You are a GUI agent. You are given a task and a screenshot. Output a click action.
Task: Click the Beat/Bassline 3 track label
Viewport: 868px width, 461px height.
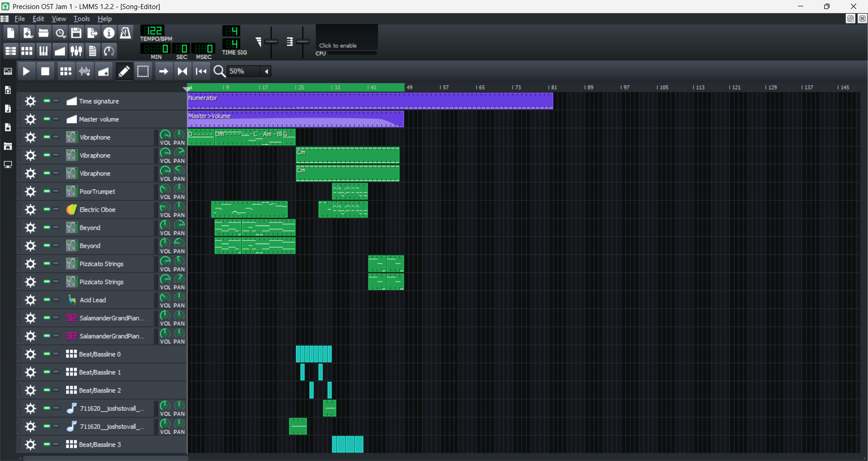(99, 445)
